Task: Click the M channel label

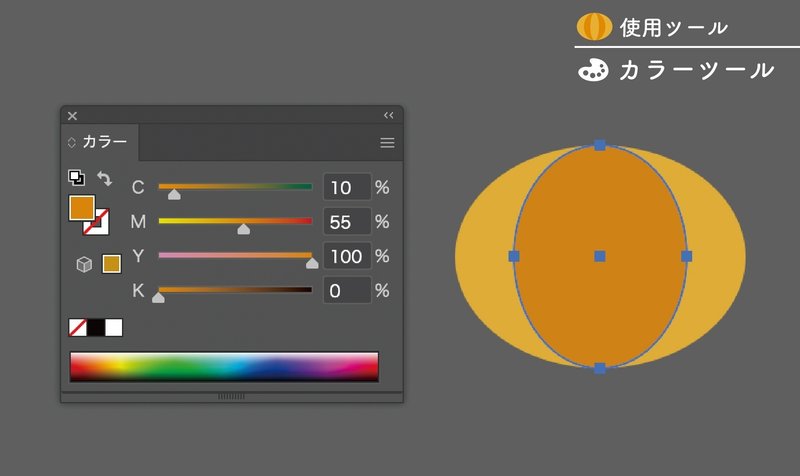Action: point(138,221)
